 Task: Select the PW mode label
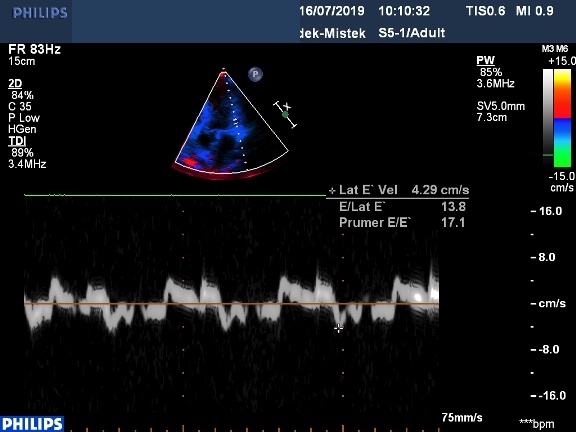(485, 60)
